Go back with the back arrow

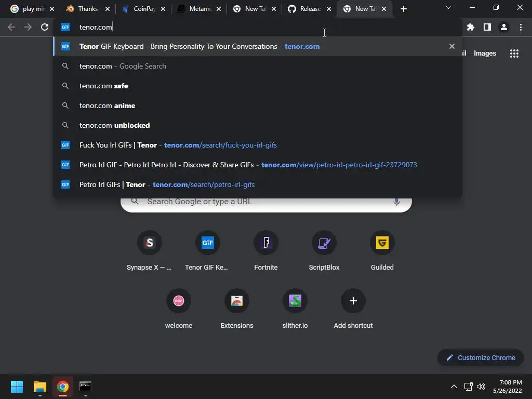click(11, 27)
